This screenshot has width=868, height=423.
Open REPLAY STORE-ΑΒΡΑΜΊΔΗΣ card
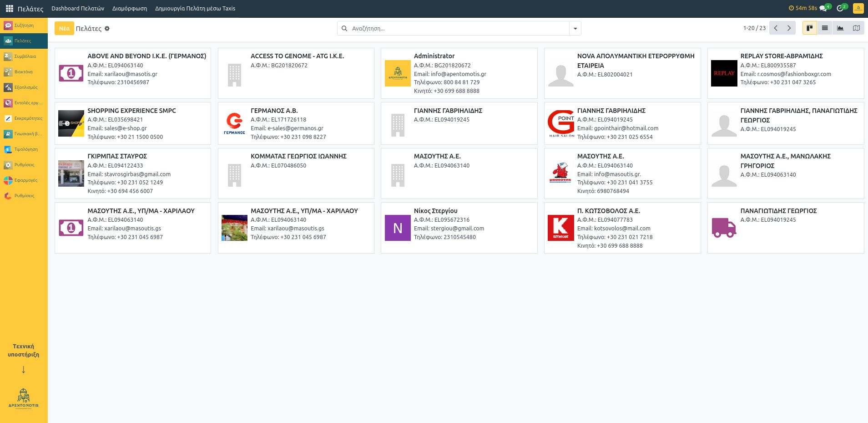(x=786, y=73)
